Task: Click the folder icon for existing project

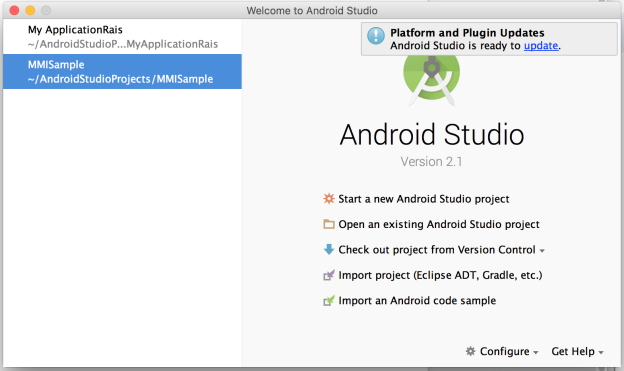Action: [x=329, y=224]
